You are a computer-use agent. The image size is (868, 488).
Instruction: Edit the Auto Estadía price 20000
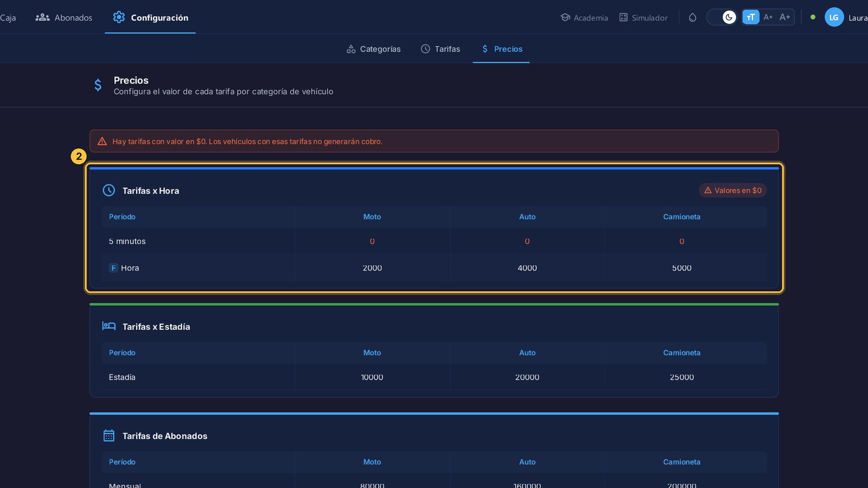point(527,377)
